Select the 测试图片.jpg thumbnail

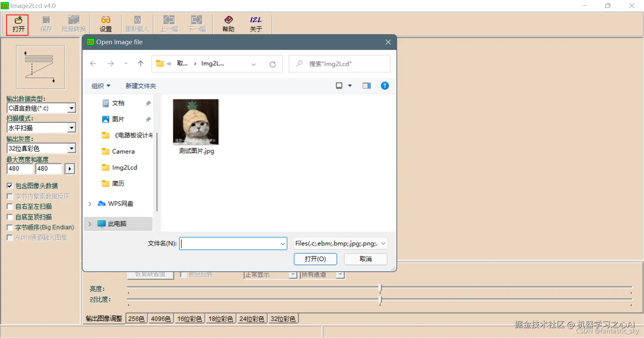(196, 127)
